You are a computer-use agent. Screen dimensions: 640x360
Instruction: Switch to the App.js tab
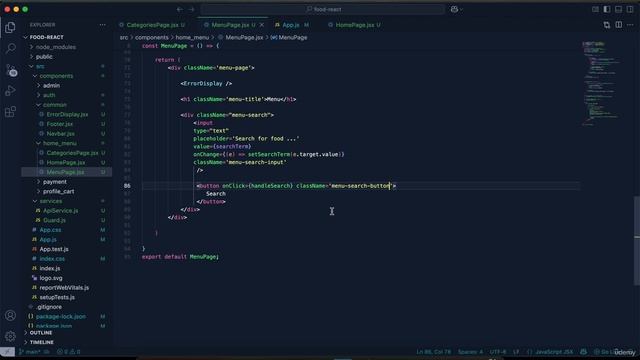click(x=291, y=25)
